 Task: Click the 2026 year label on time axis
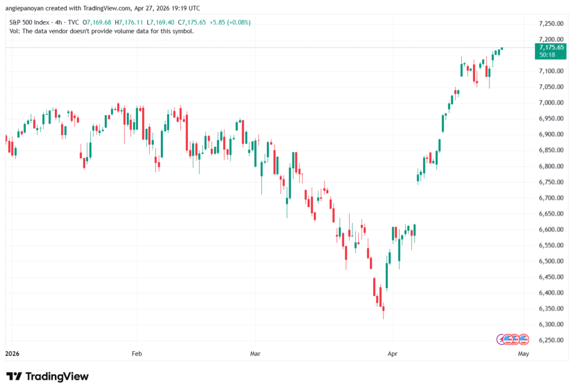[x=12, y=353]
